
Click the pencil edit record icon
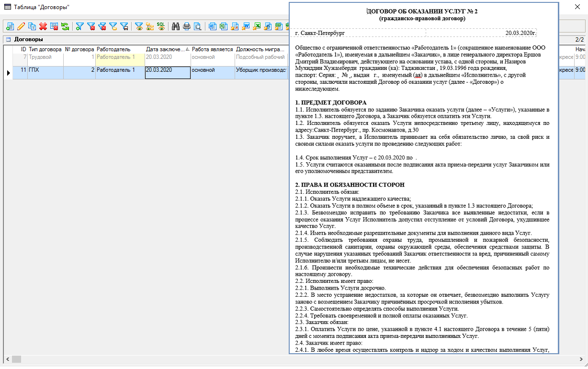(21, 27)
